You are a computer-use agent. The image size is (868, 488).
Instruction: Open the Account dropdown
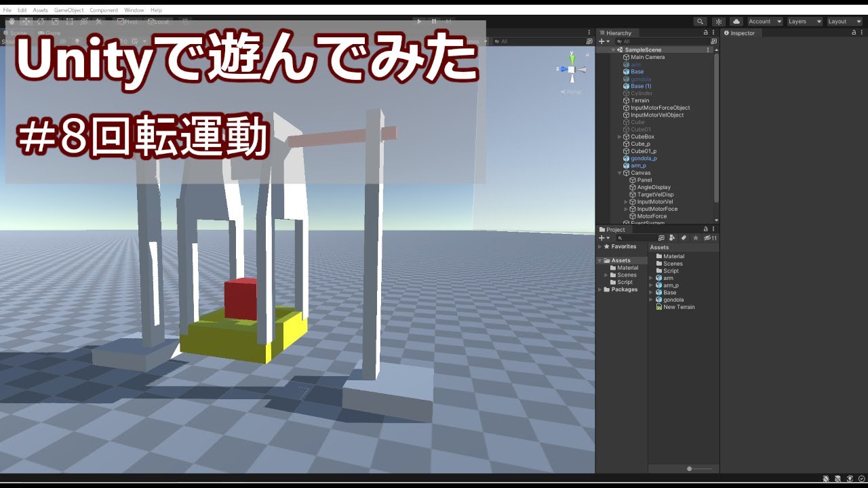click(x=764, y=22)
